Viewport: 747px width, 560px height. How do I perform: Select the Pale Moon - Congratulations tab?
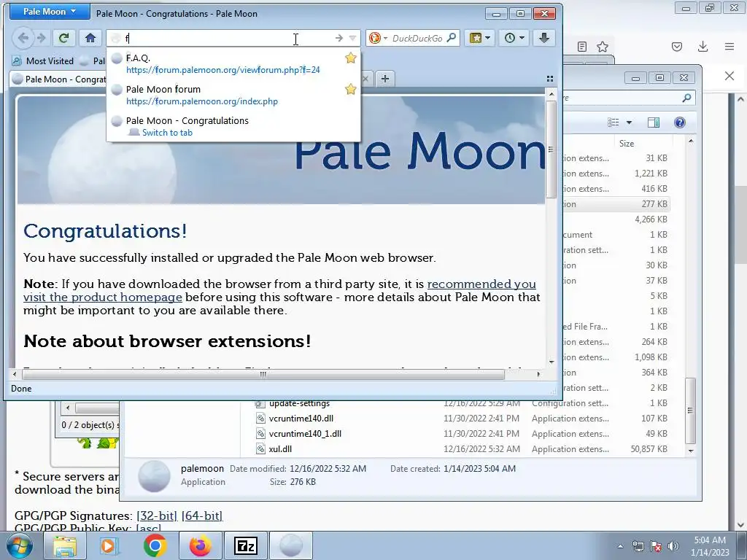60,79
